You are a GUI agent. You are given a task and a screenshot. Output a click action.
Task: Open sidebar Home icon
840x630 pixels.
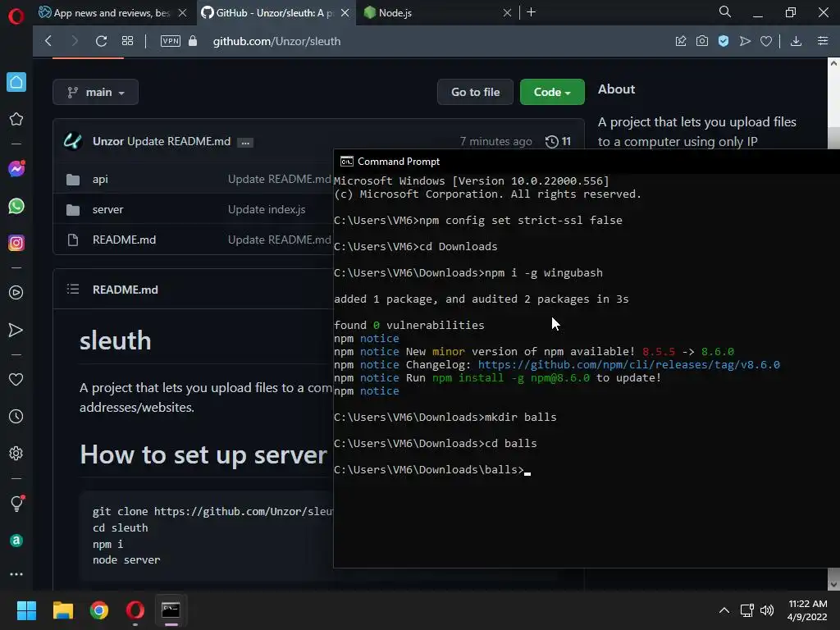[x=16, y=82]
